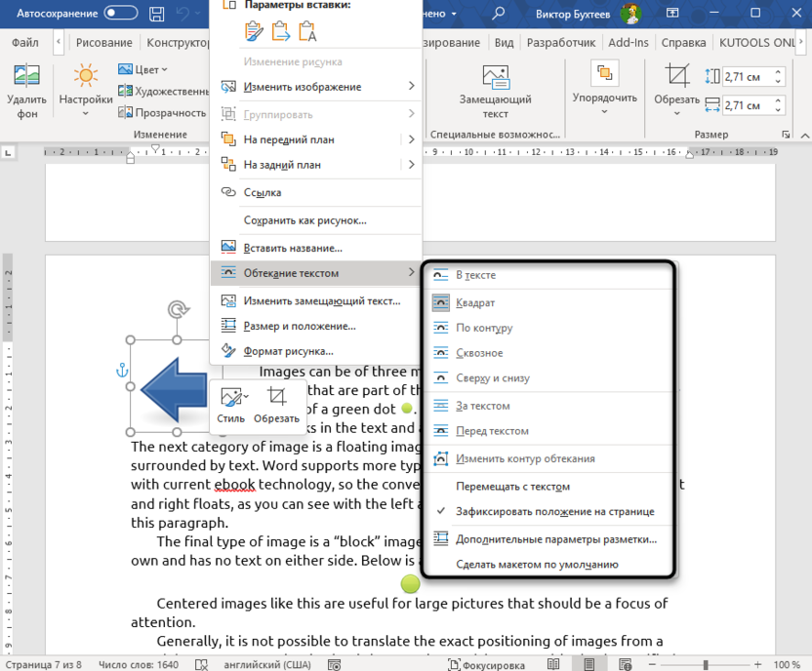812x671 pixels.
Task: Click Виктор Бухтеев profile avatar
Action: coord(630,14)
